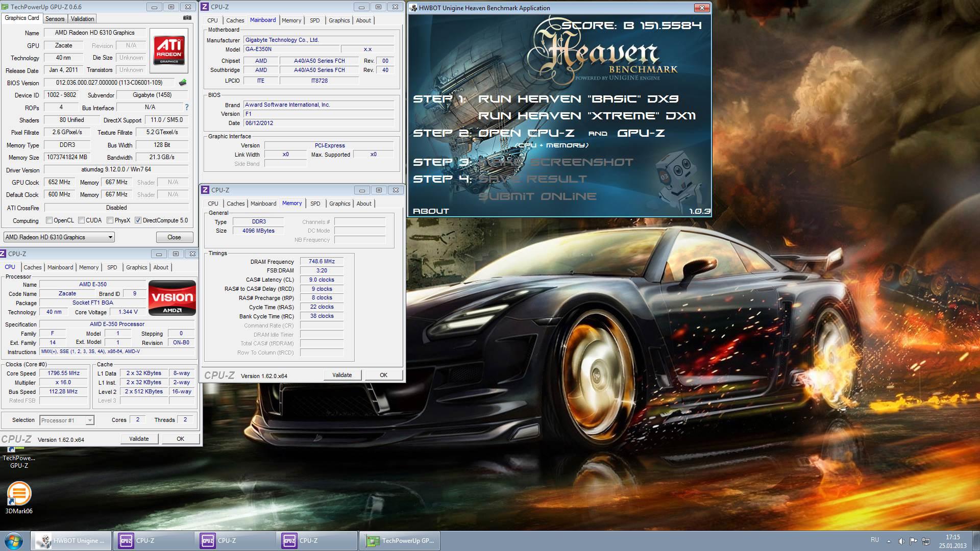
Task: Switch to GPU-Z Validation tab
Action: (x=82, y=19)
